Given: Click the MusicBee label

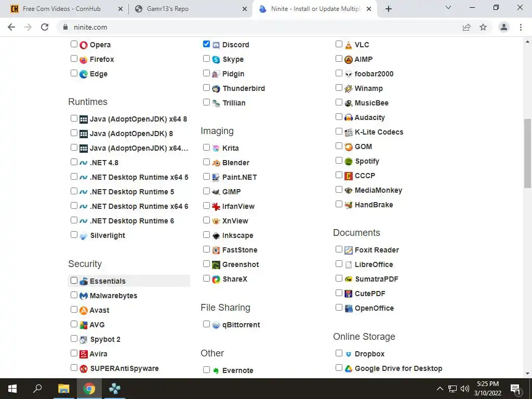Looking at the screenshot, I should 371,103.
